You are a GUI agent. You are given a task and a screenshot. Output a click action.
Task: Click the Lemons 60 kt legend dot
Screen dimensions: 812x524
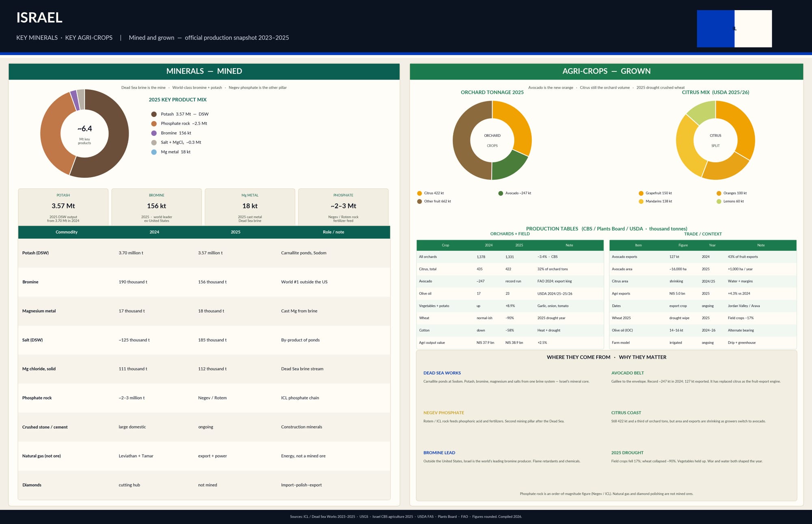point(719,201)
